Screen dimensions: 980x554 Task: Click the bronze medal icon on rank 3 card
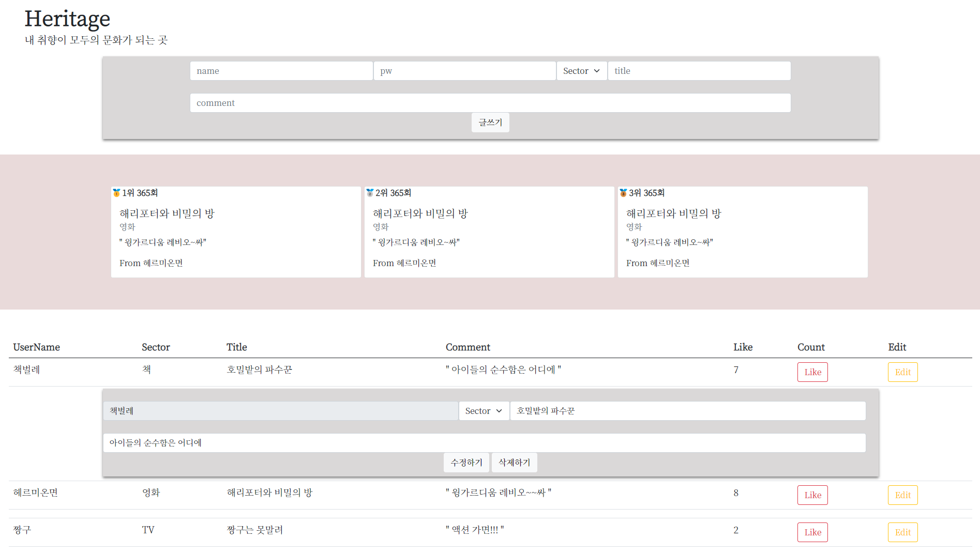click(624, 193)
